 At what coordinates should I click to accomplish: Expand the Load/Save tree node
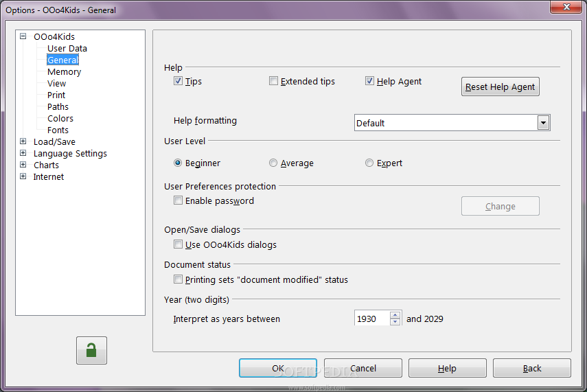(x=23, y=141)
